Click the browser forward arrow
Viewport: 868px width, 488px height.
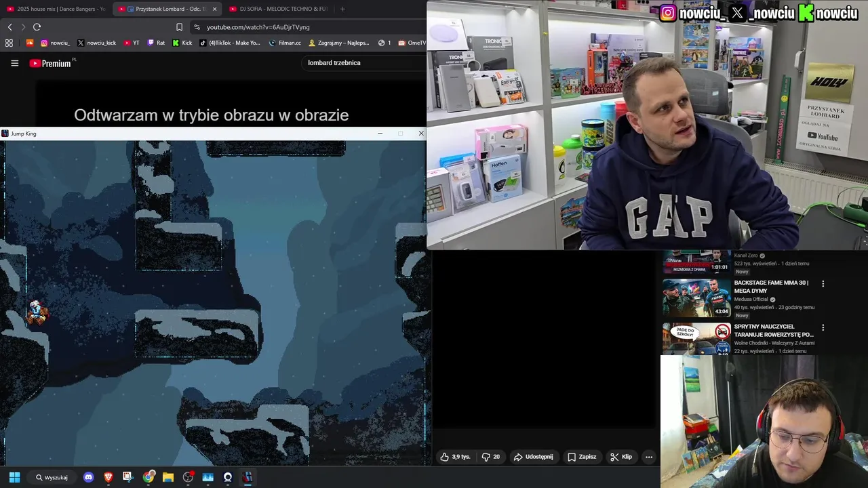click(x=23, y=27)
